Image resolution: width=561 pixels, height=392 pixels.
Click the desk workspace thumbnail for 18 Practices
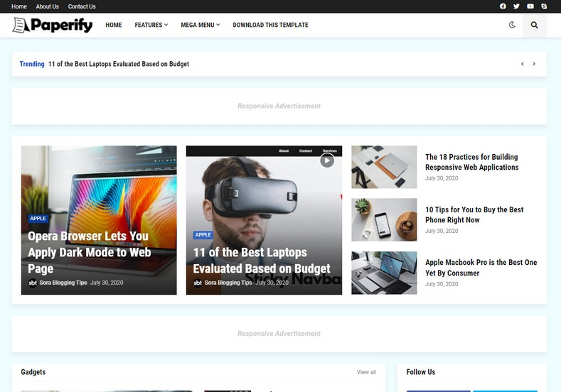[384, 167]
